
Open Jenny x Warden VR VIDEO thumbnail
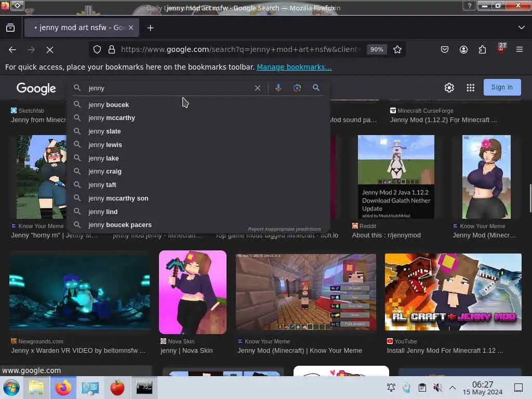pyautogui.click(x=79, y=292)
